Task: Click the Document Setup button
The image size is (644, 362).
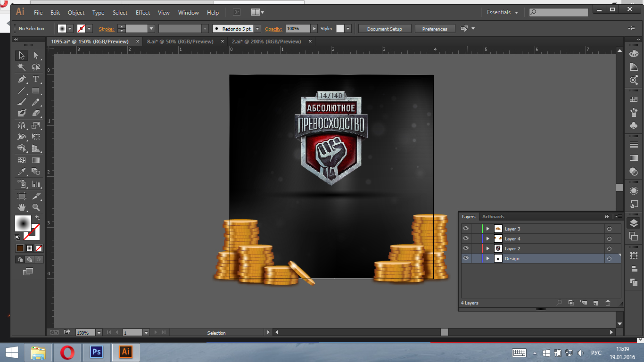Action: (x=385, y=29)
